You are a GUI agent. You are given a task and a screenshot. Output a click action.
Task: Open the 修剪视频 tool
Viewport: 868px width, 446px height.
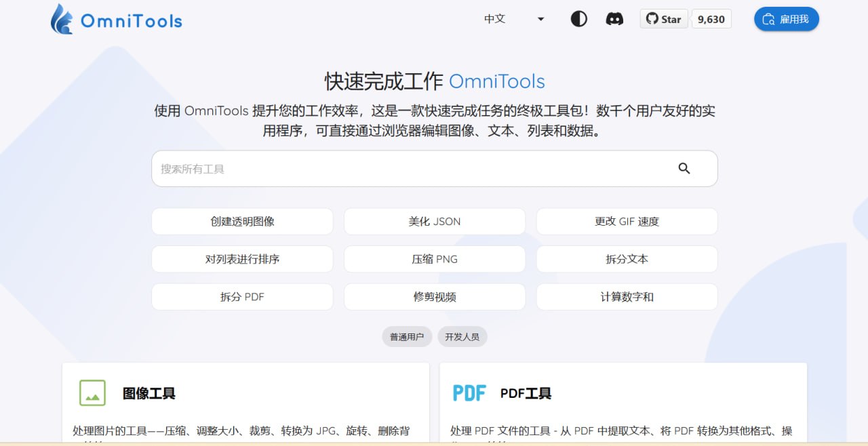click(x=435, y=297)
